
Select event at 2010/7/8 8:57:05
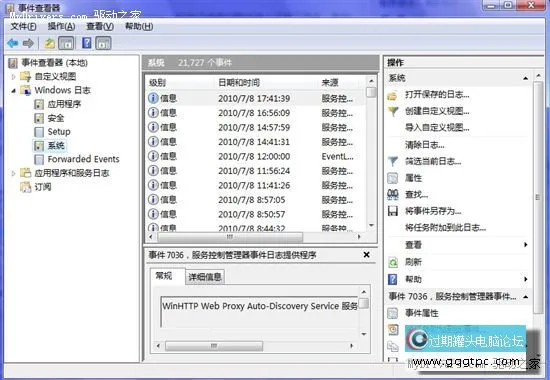click(x=256, y=200)
